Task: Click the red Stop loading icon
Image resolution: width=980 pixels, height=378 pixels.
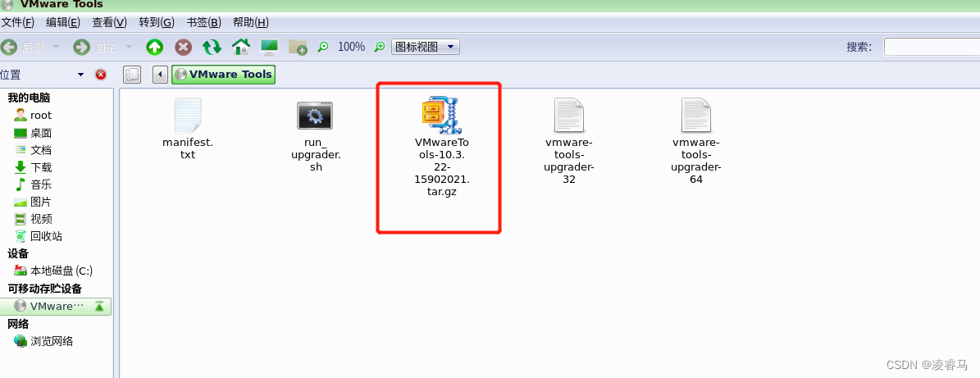Action: (x=183, y=47)
